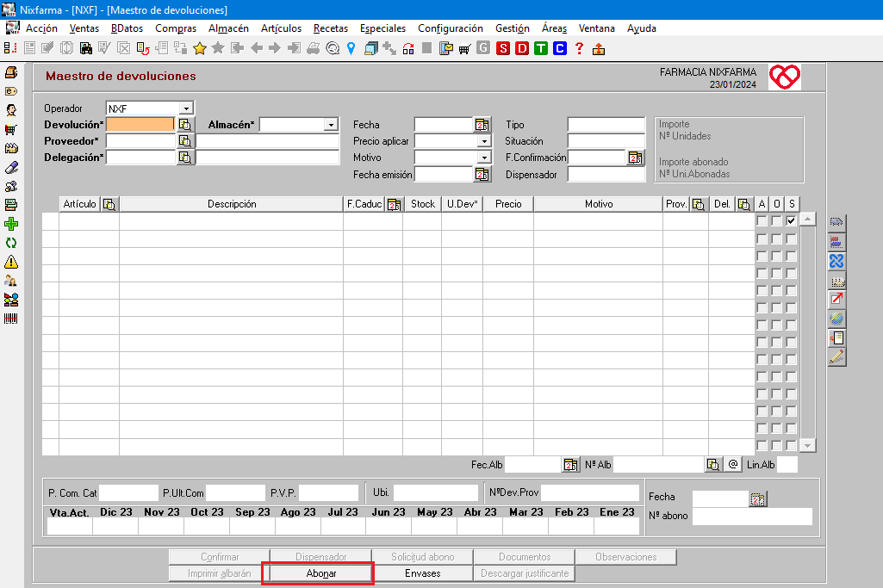Image resolution: width=883 pixels, height=588 pixels.
Task: Click the Devolución input field
Action: click(140, 124)
